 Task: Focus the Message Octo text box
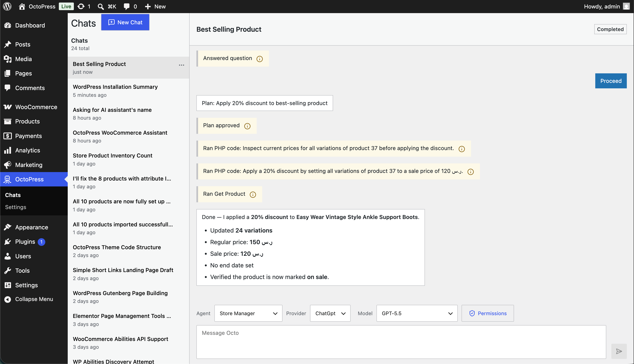coord(401,342)
